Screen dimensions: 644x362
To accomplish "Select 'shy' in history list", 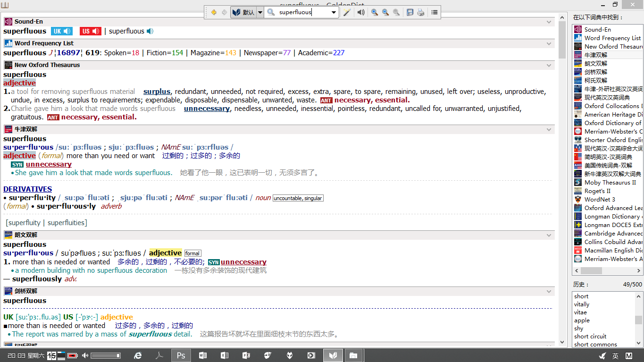I will (578, 328).
